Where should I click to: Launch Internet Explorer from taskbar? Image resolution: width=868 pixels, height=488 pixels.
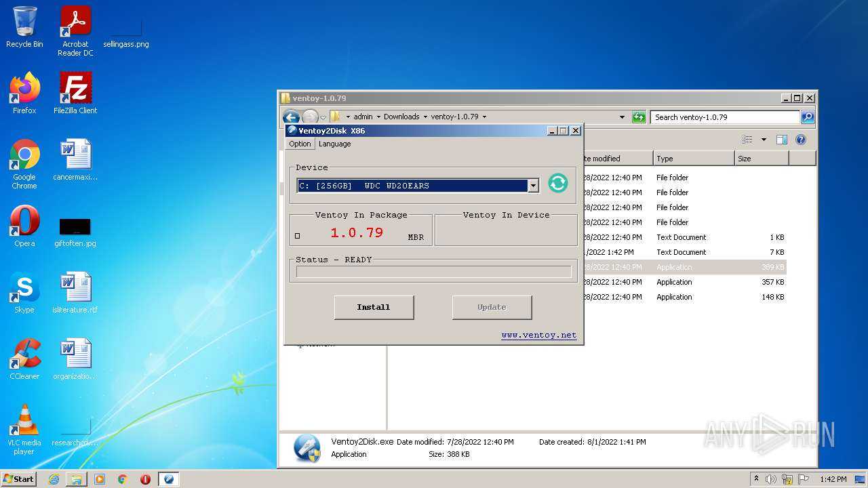tap(54, 479)
